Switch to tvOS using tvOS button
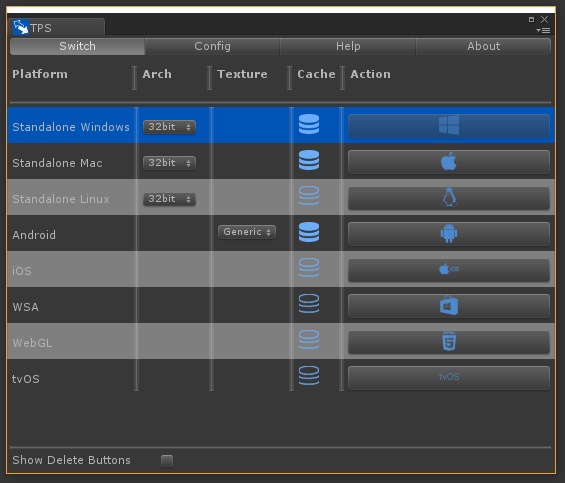 [449, 378]
